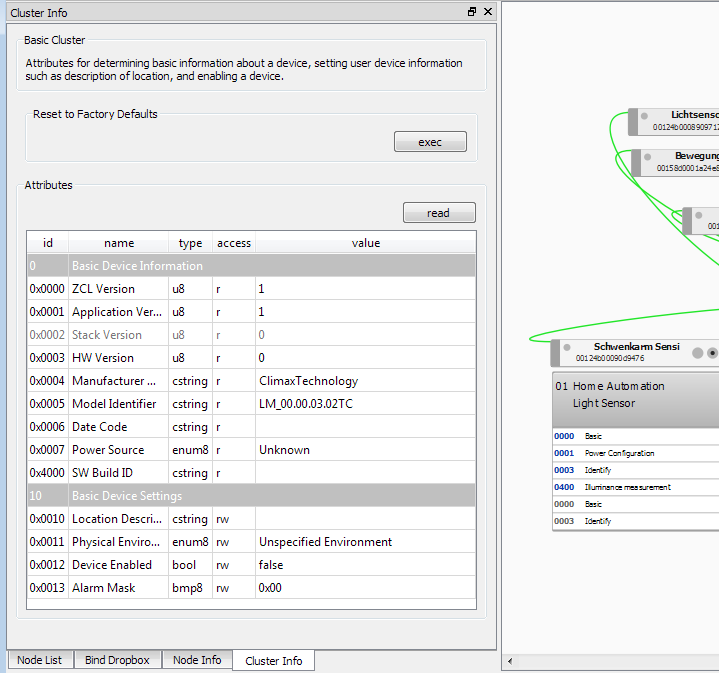Click the read attributes button
Viewport: 719px width, 673px height.
pos(439,213)
